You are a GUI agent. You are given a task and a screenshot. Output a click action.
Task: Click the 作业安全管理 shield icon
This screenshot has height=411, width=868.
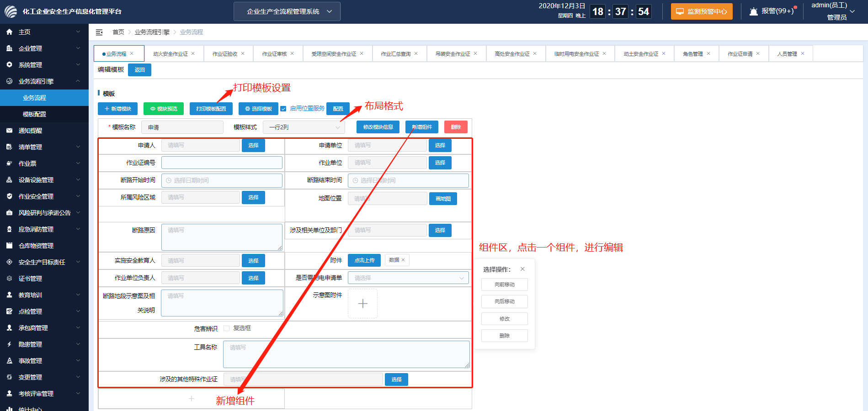(9, 196)
